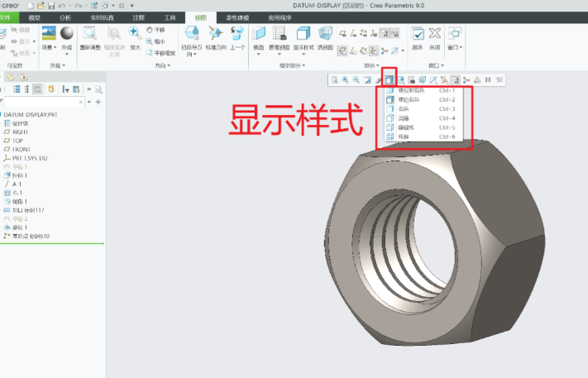The image size is (588, 378).
Task: Click the Close window (关闭) ribbon icon
Action: [435, 37]
